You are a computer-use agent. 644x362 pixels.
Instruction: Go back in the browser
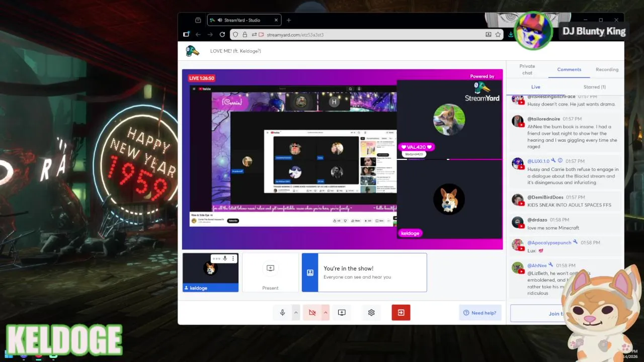click(198, 35)
